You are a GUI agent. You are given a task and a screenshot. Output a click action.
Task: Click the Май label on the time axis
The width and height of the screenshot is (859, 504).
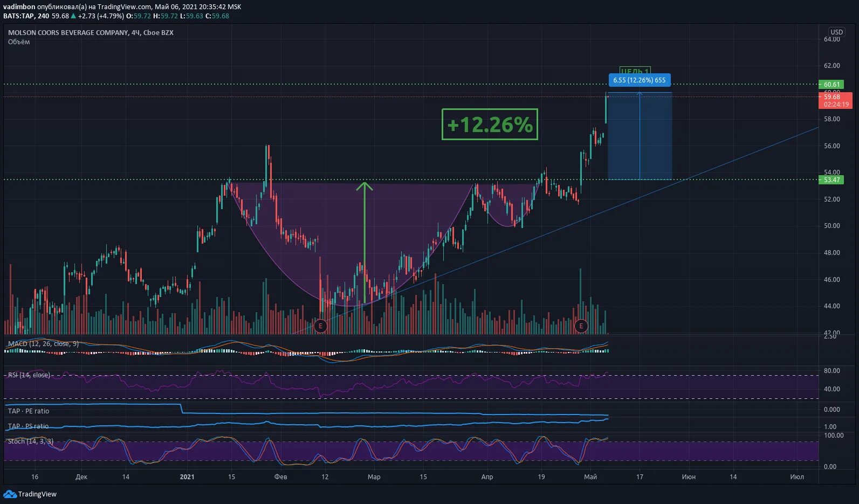tap(590, 477)
